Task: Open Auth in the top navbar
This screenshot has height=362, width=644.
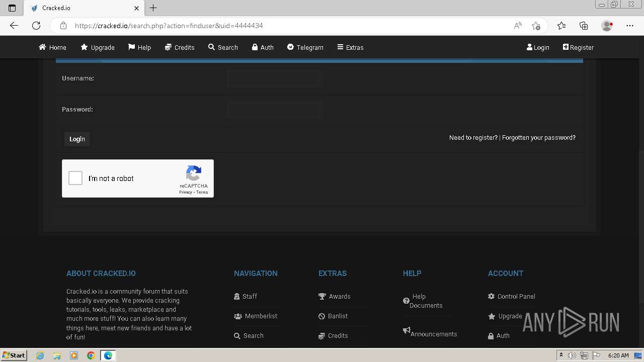Action: point(263,47)
